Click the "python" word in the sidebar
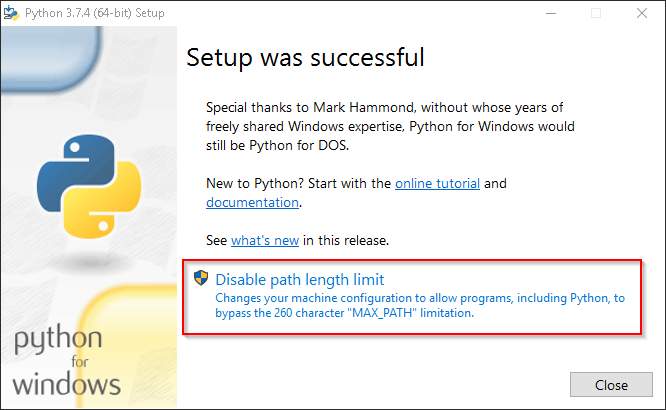The height and width of the screenshot is (410, 666). pyautogui.click(x=58, y=340)
